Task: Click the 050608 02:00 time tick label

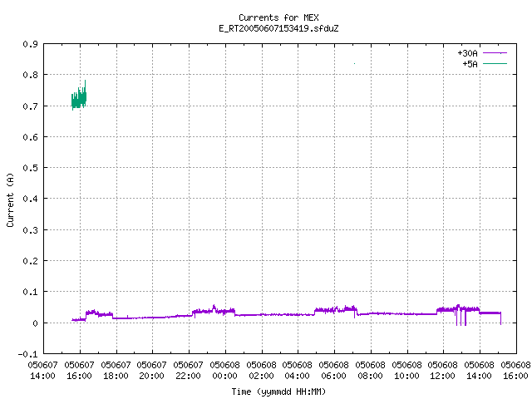Action: [262, 371]
